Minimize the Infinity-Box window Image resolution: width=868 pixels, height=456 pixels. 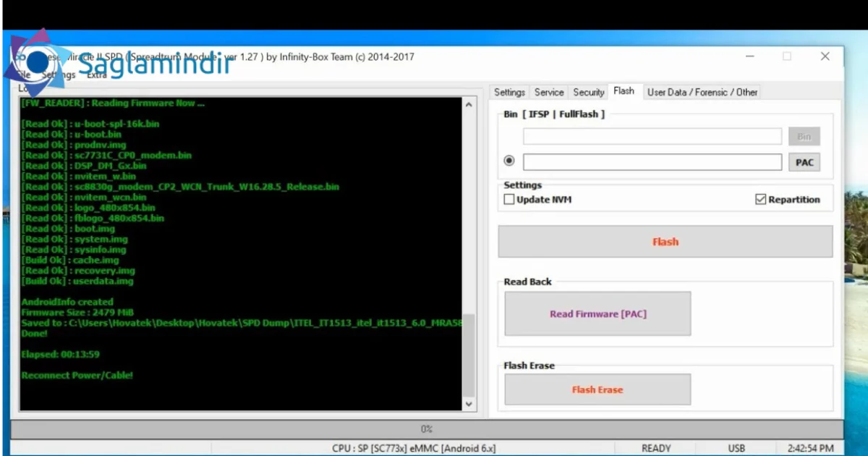(749, 56)
